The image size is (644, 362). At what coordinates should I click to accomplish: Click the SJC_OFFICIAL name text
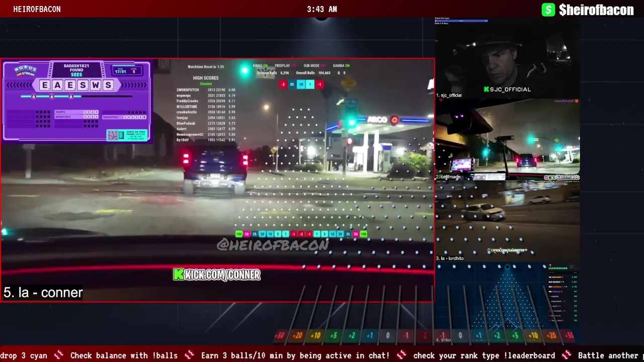(x=510, y=89)
